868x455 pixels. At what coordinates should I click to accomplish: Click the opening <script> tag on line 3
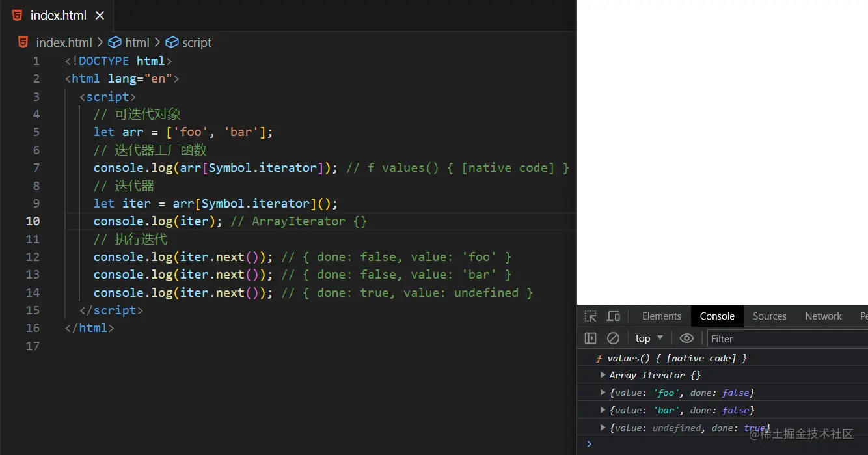pyautogui.click(x=107, y=97)
